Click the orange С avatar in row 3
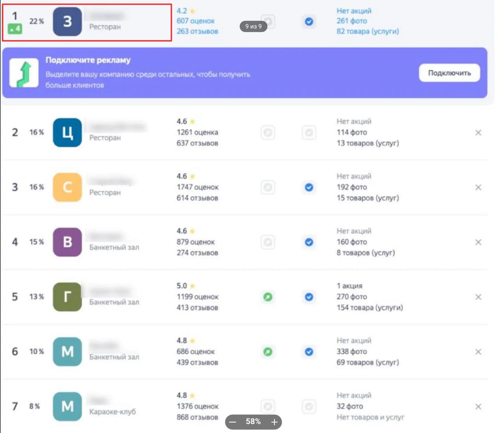This screenshot has width=504, height=433. 67,187
